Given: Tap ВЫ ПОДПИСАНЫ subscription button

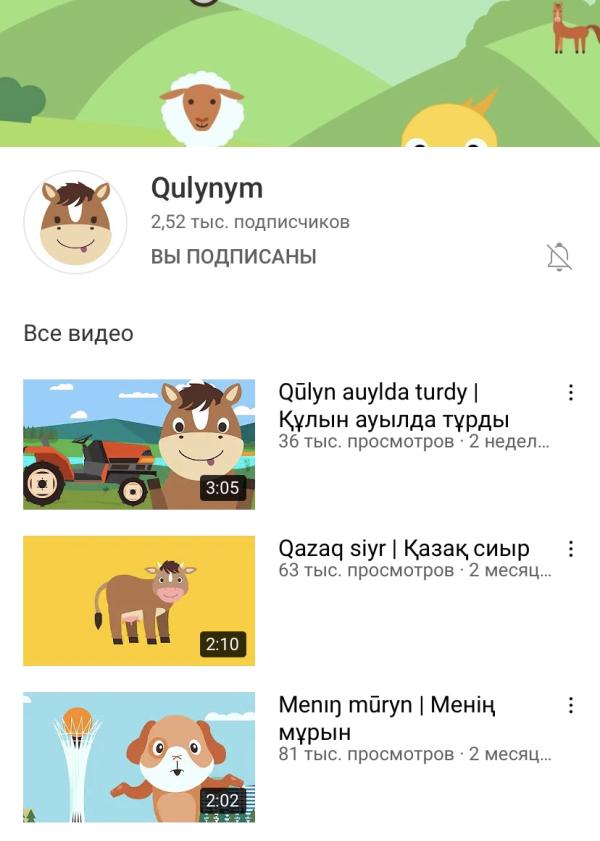Looking at the screenshot, I should point(234,256).
